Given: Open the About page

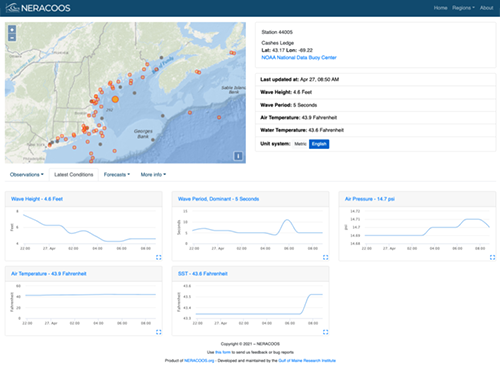Looking at the screenshot, I should (x=486, y=8).
